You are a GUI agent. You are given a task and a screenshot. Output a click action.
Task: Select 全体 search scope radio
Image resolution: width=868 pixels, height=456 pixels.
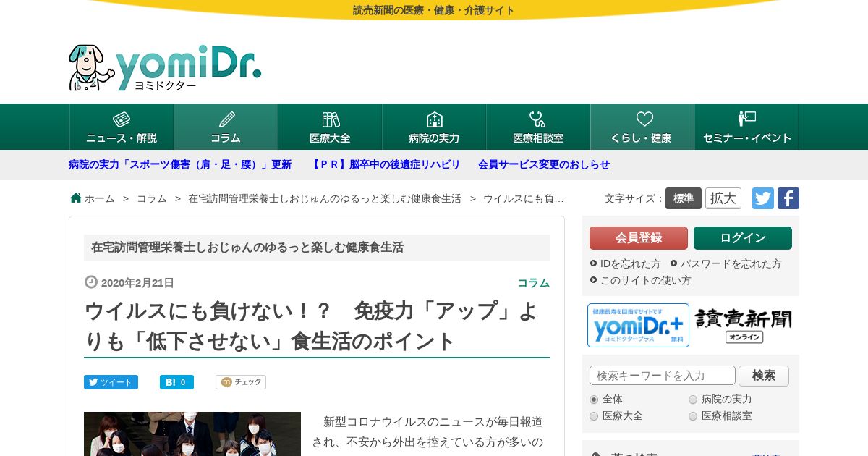pos(594,400)
